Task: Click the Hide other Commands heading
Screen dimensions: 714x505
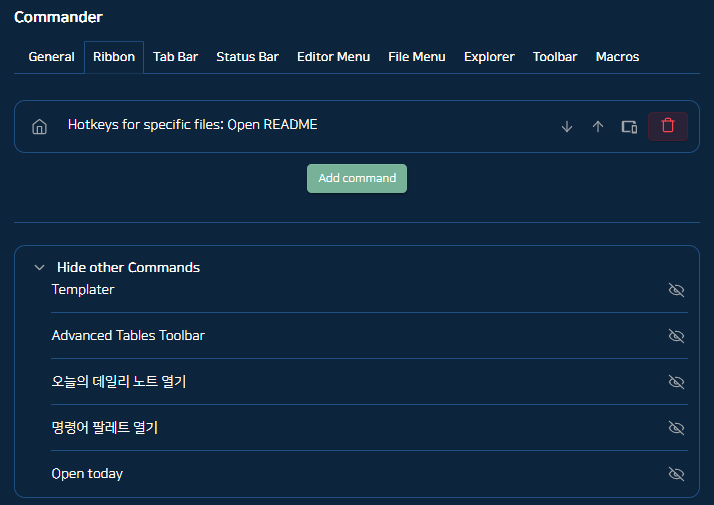Action: click(128, 267)
